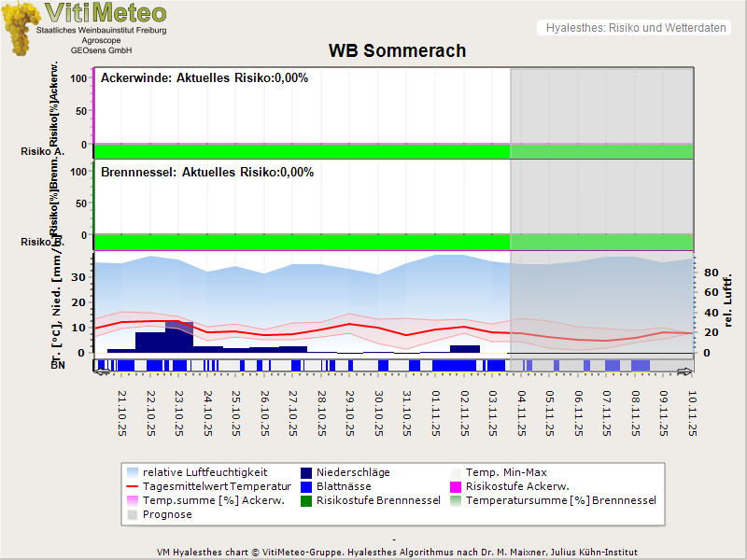The image size is (747, 560).
Task: Click the VitiMeteo title text
Action: tap(106, 13)
